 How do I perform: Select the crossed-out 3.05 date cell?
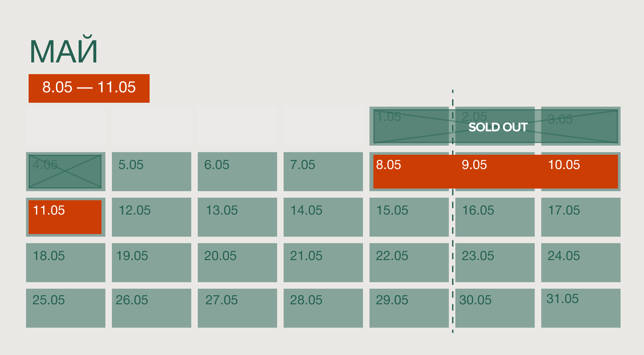581,126
